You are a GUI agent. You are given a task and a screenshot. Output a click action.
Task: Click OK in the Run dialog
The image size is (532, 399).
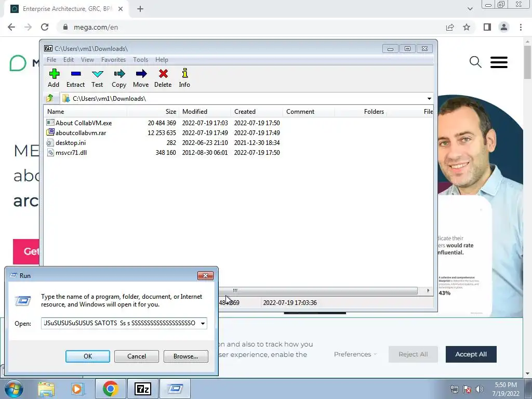[x=87, y=356]
